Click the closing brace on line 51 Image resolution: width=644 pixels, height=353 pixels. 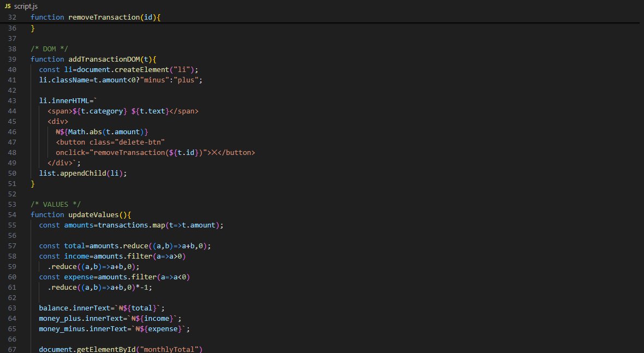pyautogui.click(x=33, y=184)
